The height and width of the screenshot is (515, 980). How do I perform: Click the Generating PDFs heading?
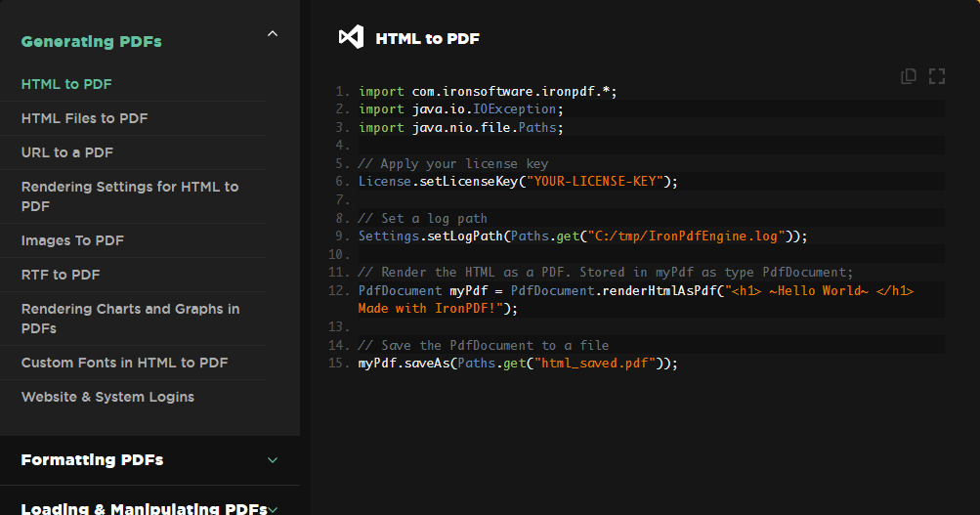pos(91,41)
